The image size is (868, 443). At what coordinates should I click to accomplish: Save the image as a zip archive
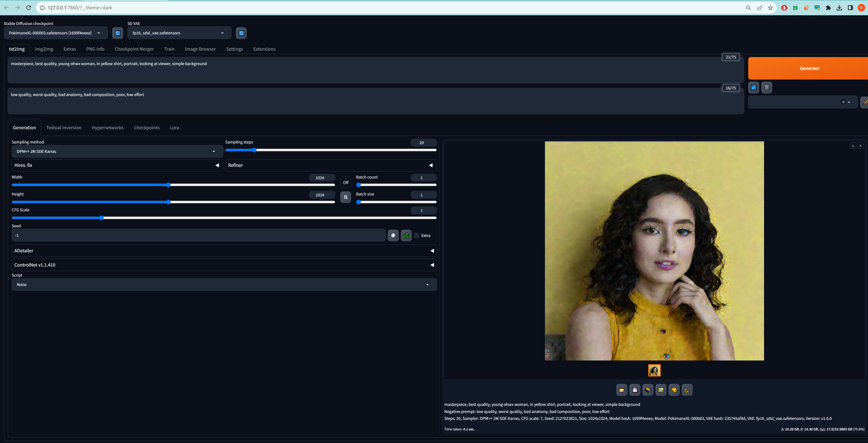(648, 390)
